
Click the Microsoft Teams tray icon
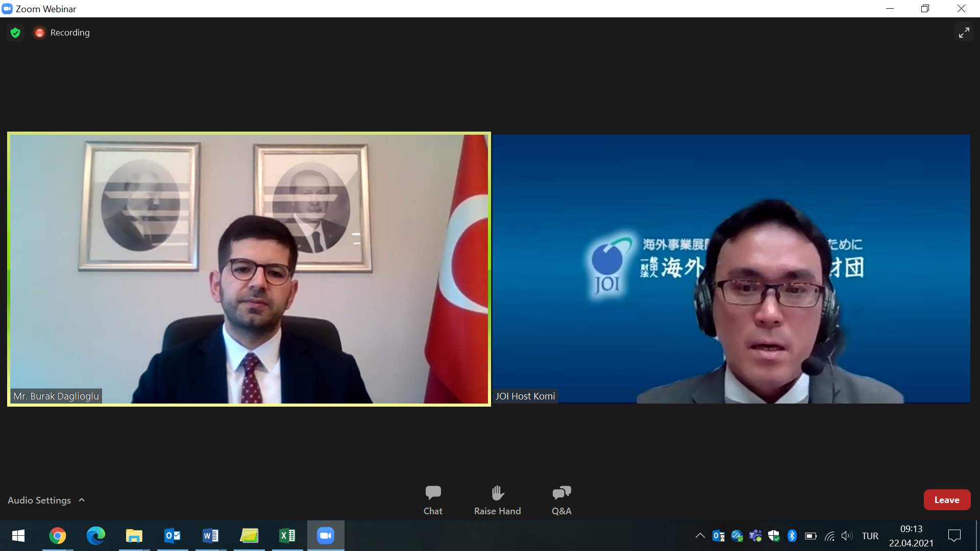coord(755,536)
